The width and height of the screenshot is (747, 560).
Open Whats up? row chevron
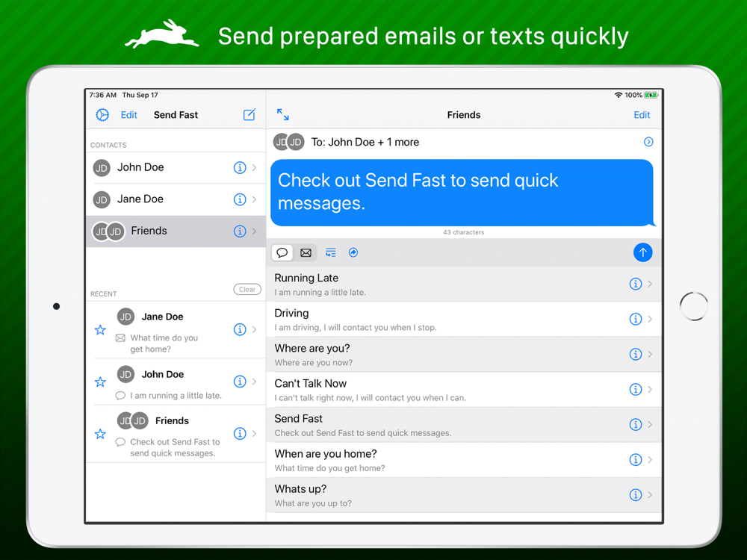[651, 495]
